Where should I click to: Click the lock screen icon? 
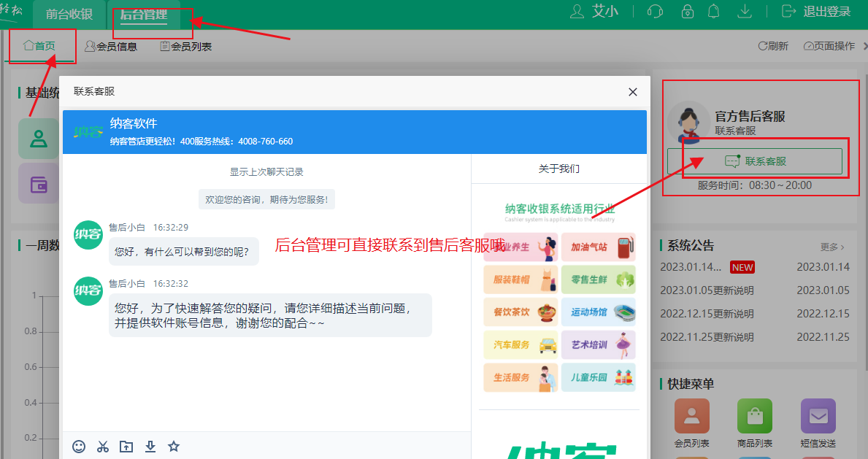pos(687,12)
